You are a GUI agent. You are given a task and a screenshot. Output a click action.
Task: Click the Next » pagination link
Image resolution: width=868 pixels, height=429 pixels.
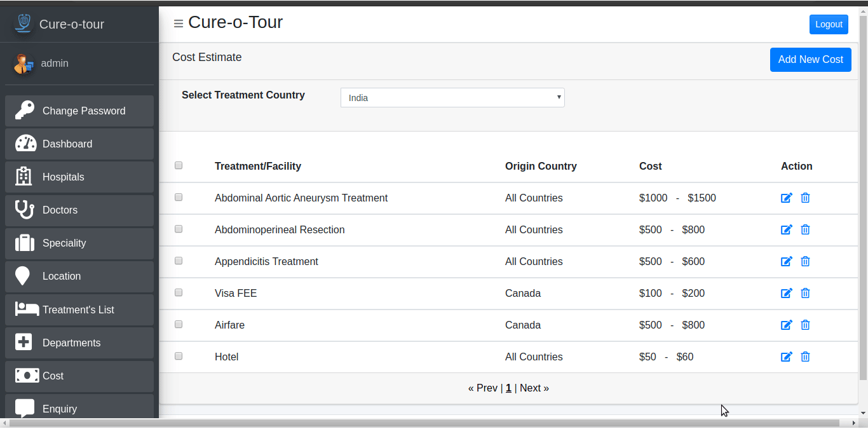[534, 388]
